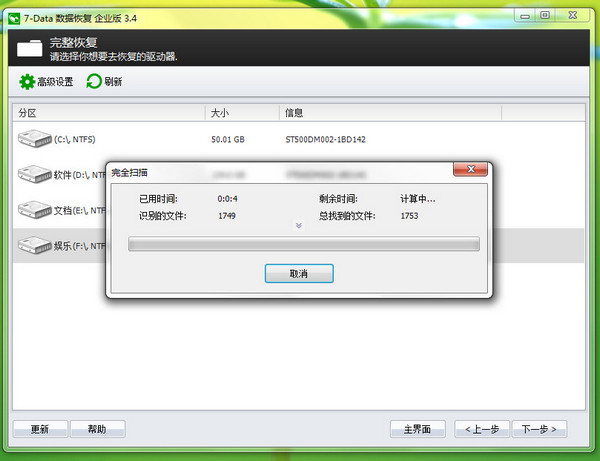Click the 刷新 label

click(x=113, y=81)
